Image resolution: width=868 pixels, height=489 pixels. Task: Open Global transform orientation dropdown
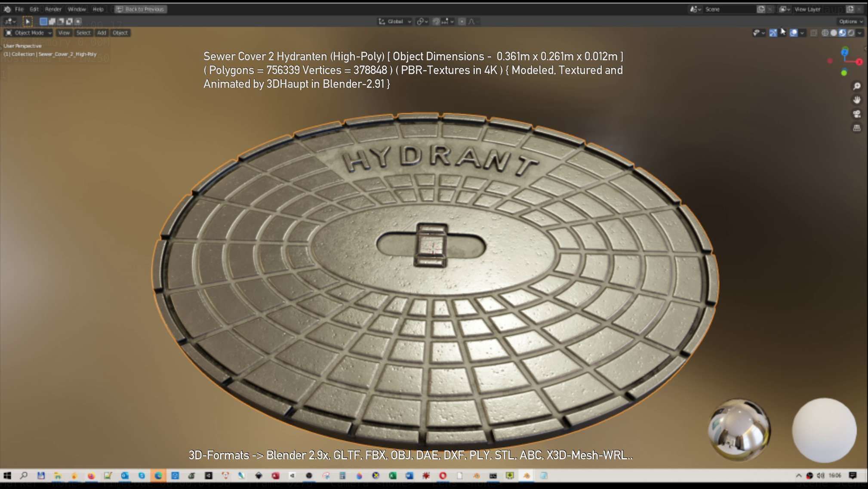pyautogui.click(x=395, y=21)
